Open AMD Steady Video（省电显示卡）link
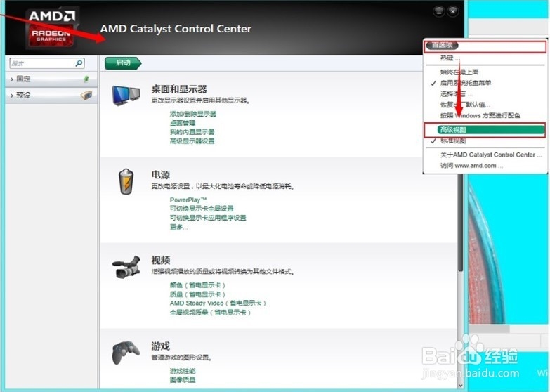 (x=218, y=303)
